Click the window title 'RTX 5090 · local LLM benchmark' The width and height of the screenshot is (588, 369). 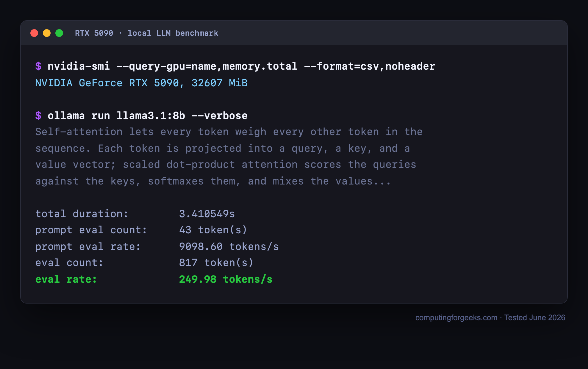147,33
